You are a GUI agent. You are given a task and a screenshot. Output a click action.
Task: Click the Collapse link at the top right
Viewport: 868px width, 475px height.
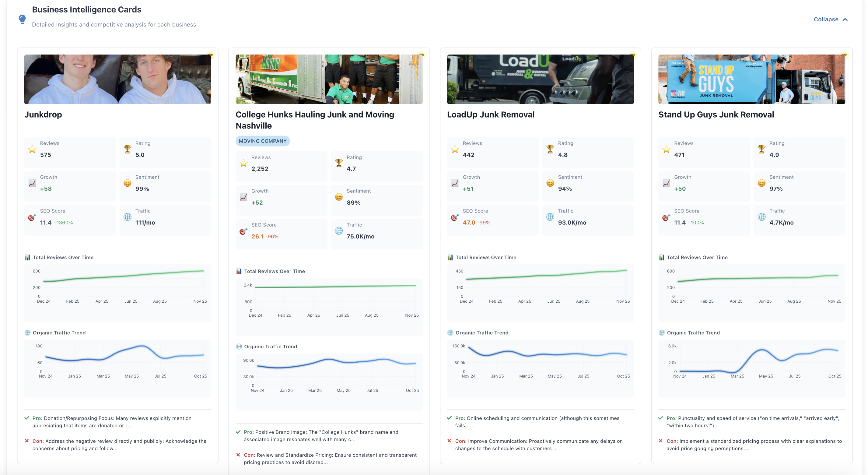[x=826, y=19]
